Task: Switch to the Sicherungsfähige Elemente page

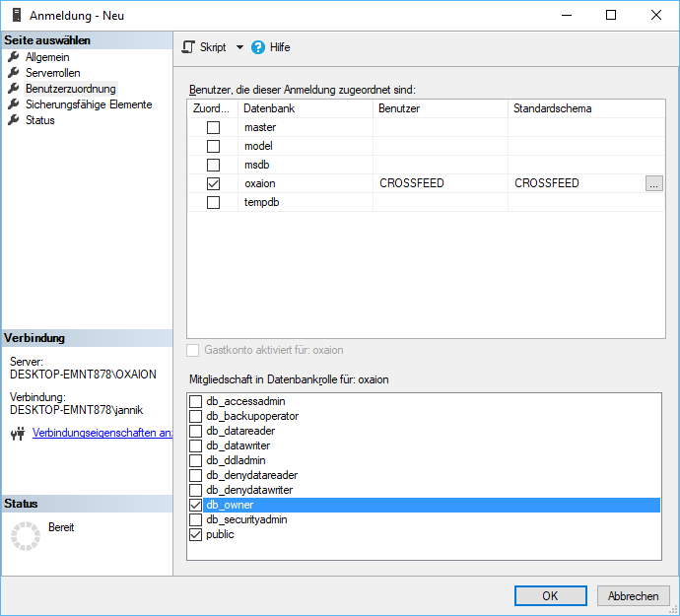Action: [x=89, y=104]
